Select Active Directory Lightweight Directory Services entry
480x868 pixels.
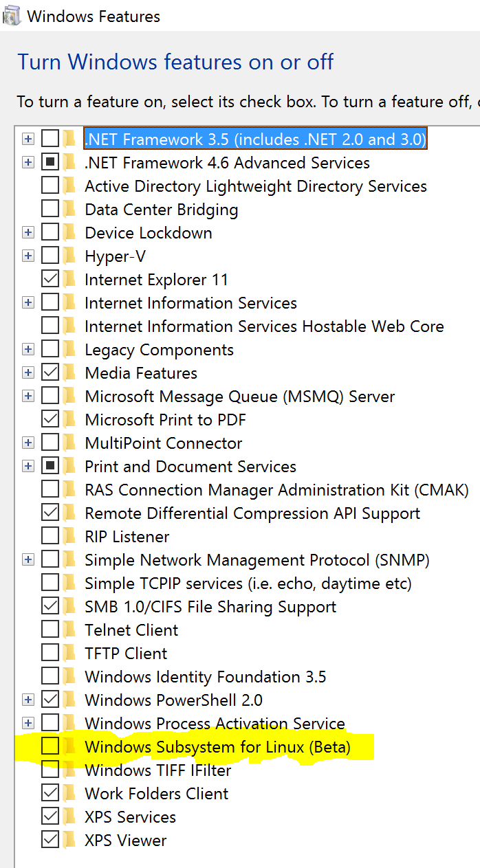(x=255, y=186)
